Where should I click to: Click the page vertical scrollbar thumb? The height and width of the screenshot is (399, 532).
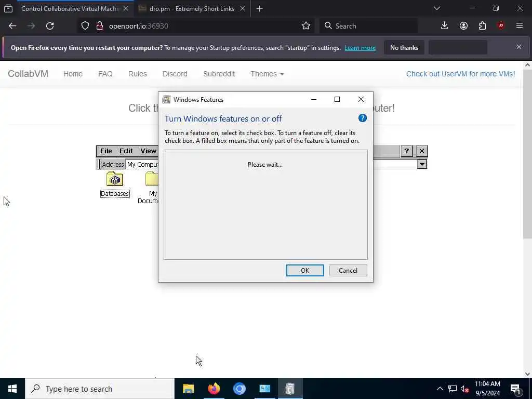527,154
